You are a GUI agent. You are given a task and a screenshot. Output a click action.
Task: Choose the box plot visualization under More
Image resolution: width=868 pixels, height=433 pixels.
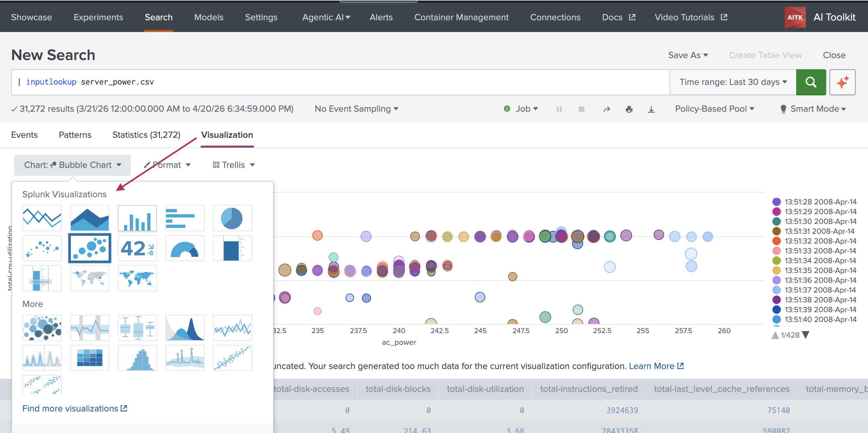point(137,328)
